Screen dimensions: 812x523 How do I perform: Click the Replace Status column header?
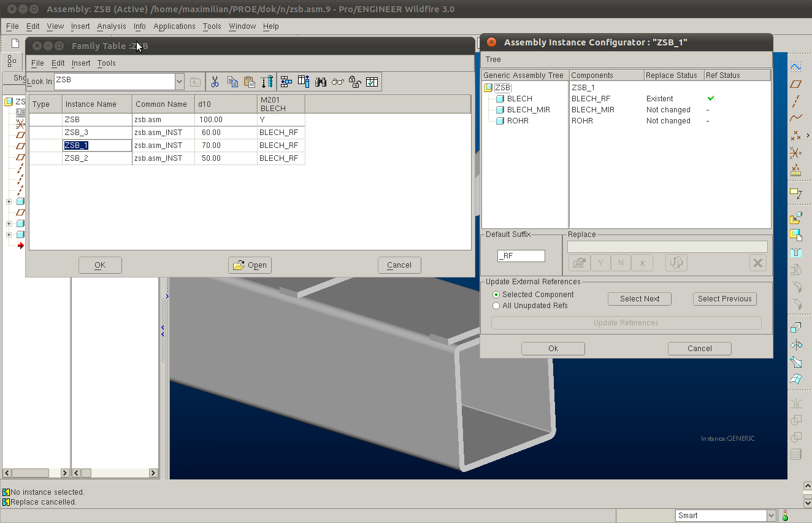[x=673, y=76]
